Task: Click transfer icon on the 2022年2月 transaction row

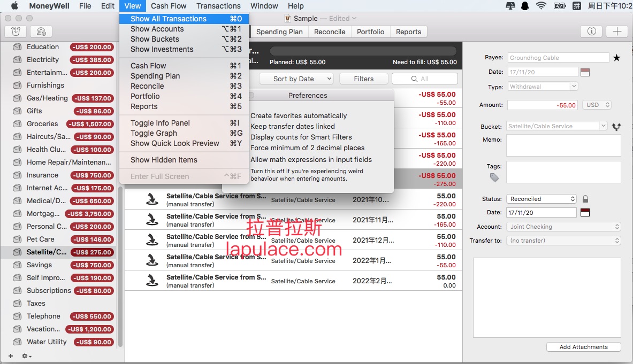Action: tap(152, 280)
